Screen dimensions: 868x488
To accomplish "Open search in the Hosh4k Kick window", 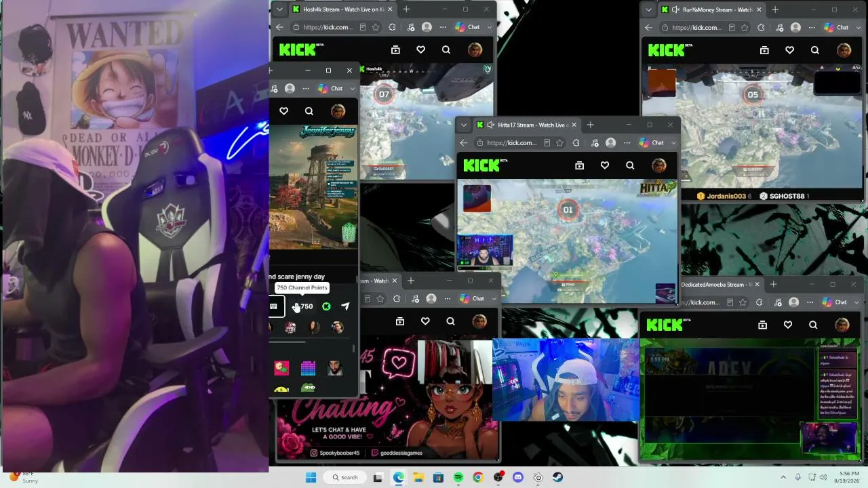I will coord(446,49).
